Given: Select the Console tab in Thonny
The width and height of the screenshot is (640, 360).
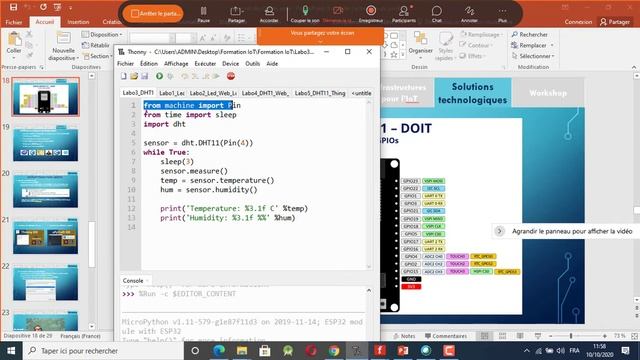Looking at the screenshot, I should pos(133,280).
